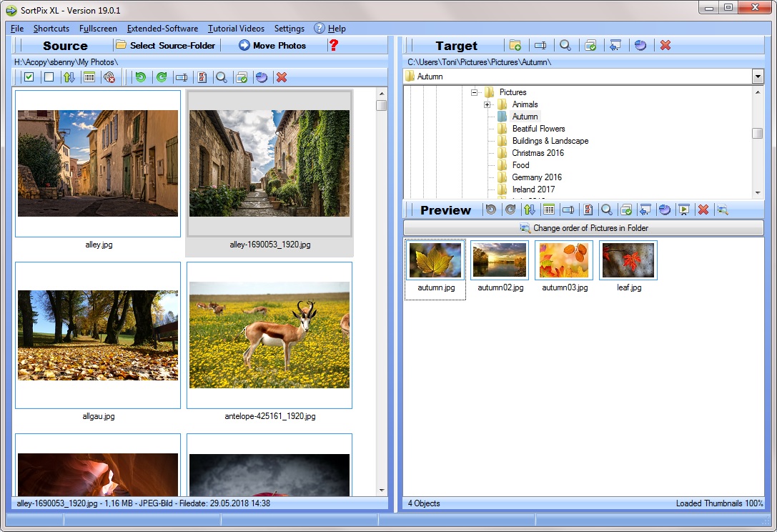Viewport: 777px width, 532px height.
Task: Rotate the selected source photo right
Action: (161, 77)
